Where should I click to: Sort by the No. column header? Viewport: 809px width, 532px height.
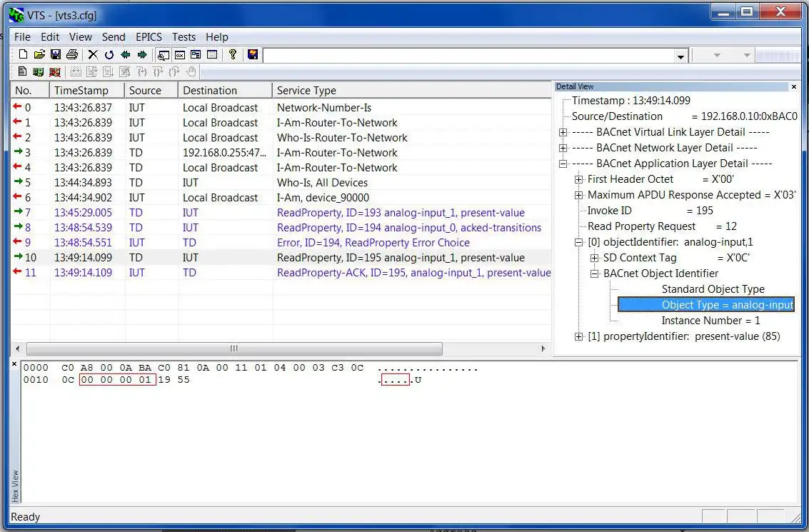pos(30,90)
